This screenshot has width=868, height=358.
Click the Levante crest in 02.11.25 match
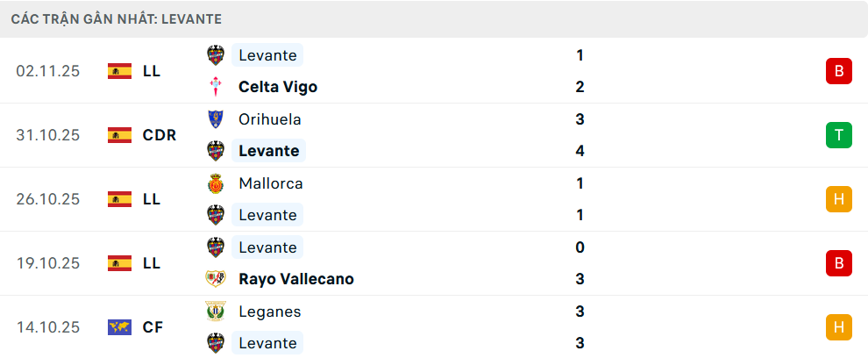coord(215,55)
